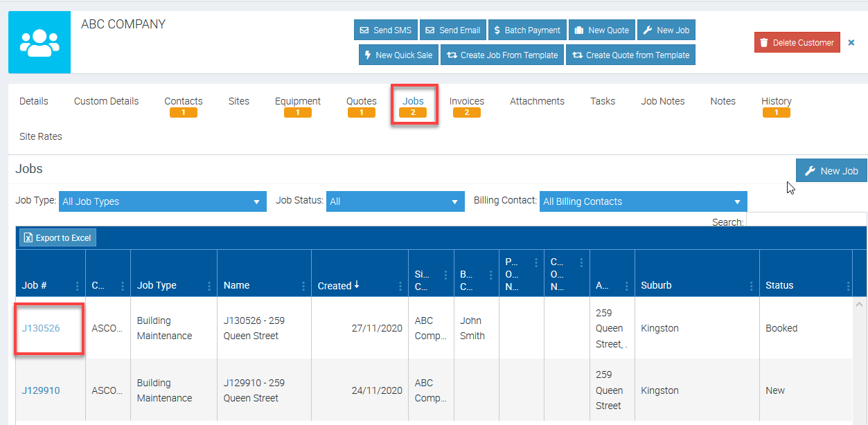Export the jobs list to Excel
The image size is (868, 425).
pos(57,238)
